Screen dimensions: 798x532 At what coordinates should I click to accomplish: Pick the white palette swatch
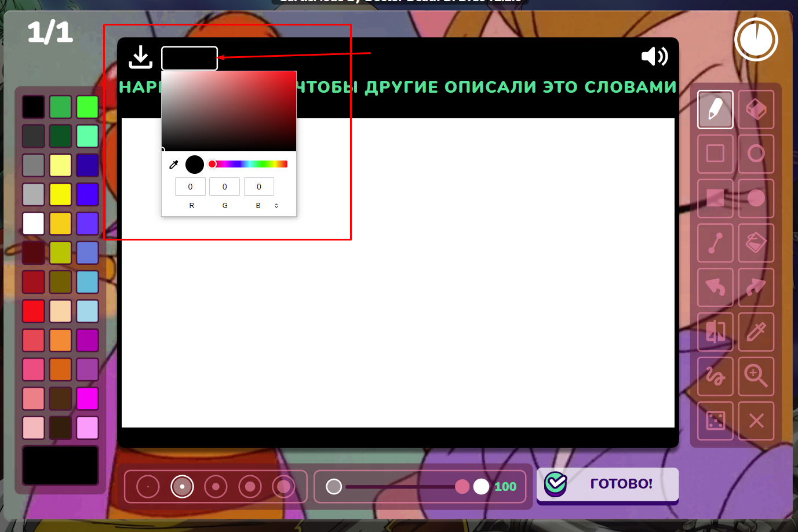pyautogui.click(x=34, y=224)
